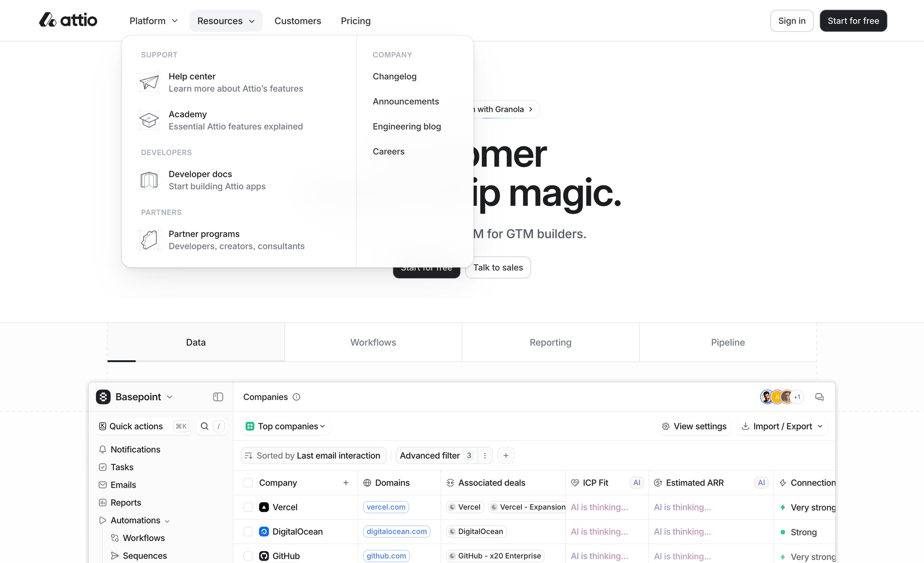The height and width of the screenshot is (563, 924).
Task: Open the Advanced filter control
Action: tap(437, 456)
